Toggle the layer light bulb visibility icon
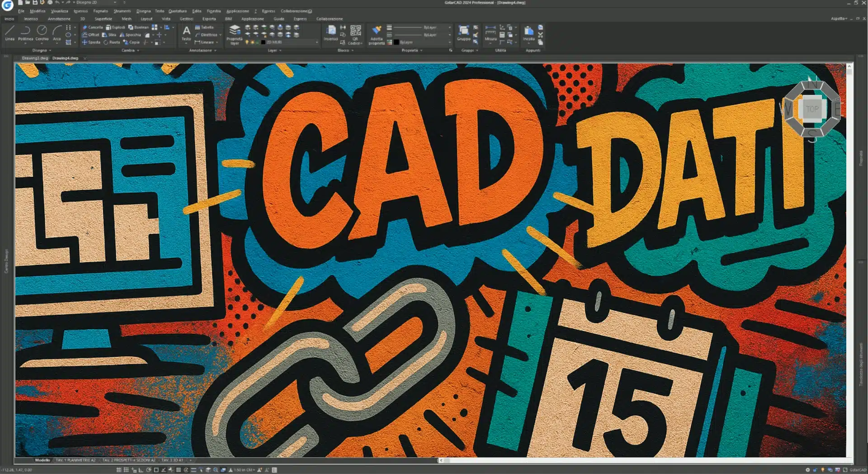Screen dimensions: 868x474 (247, 42)
